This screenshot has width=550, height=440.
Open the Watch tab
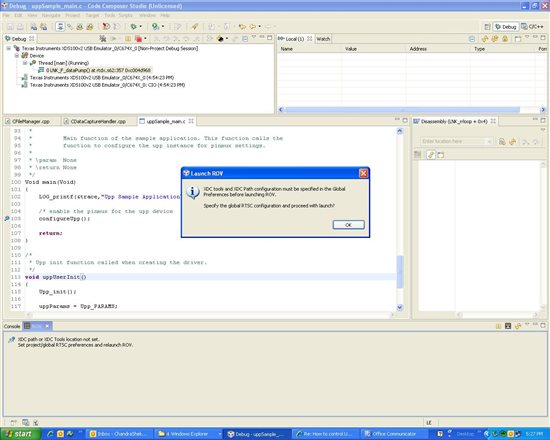click(x=323, y=39)
